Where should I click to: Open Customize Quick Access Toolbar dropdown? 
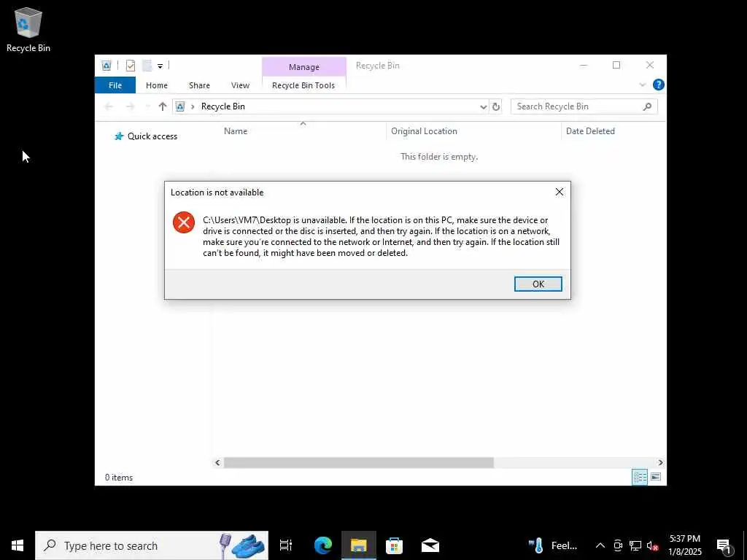click(x=160, y=66)
